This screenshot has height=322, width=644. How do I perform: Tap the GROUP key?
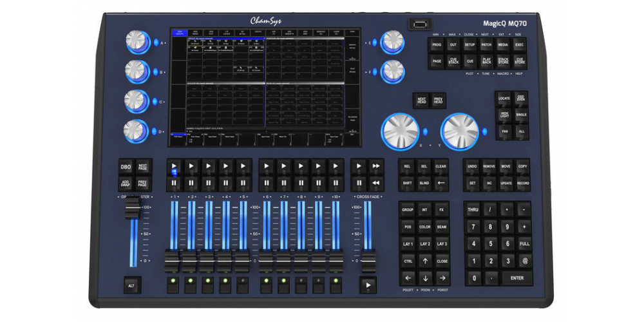click(x=408, y=209)
